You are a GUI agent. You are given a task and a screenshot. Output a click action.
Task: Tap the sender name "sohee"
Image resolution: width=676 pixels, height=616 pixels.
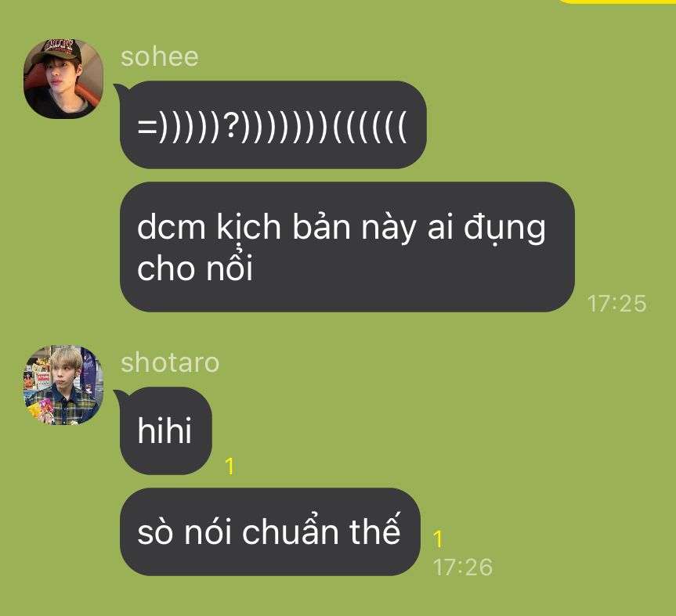tap(160, 57)
